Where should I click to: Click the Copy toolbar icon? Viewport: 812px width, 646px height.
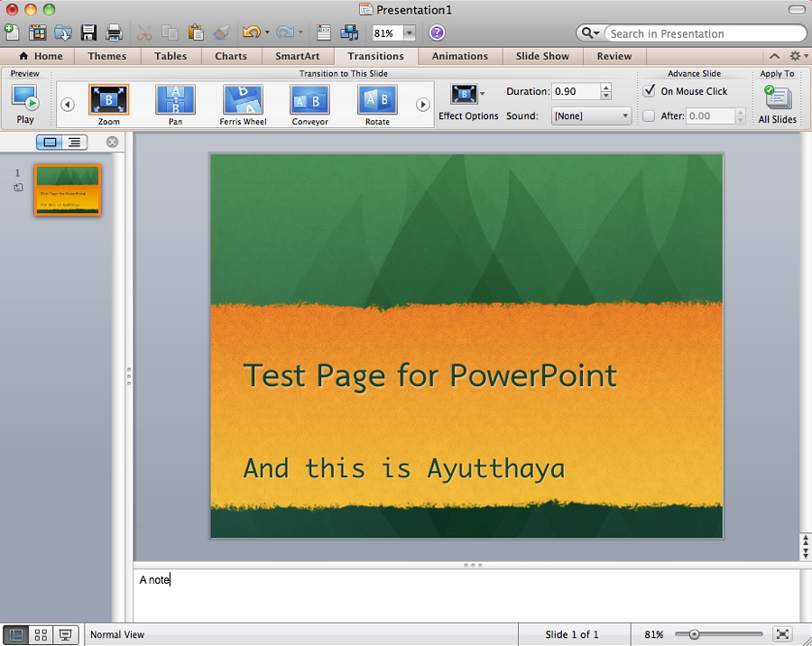(x=170, y=32)
